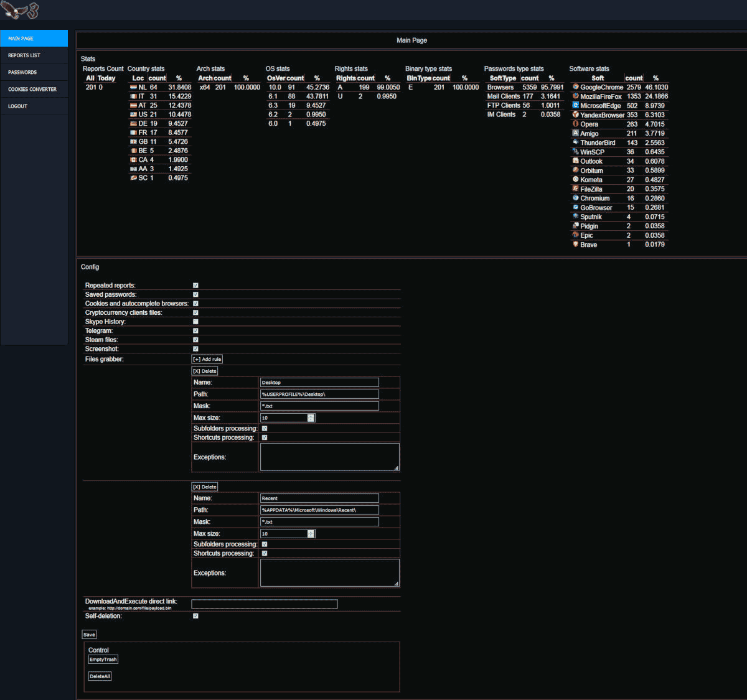Click the Save button below the config
The image size is (747, 700).
click(88, 634)
